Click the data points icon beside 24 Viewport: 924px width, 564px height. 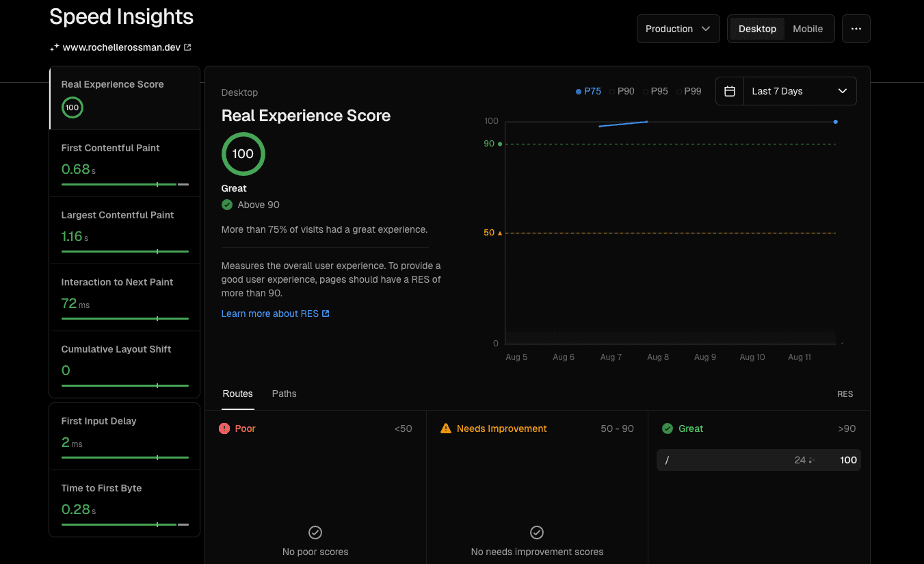(811, 461)
